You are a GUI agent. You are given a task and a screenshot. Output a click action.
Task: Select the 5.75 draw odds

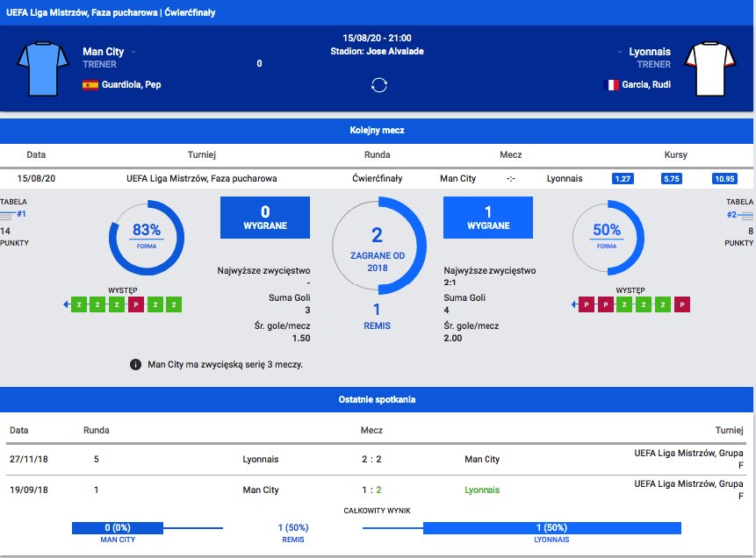click(x=673, y=179)
